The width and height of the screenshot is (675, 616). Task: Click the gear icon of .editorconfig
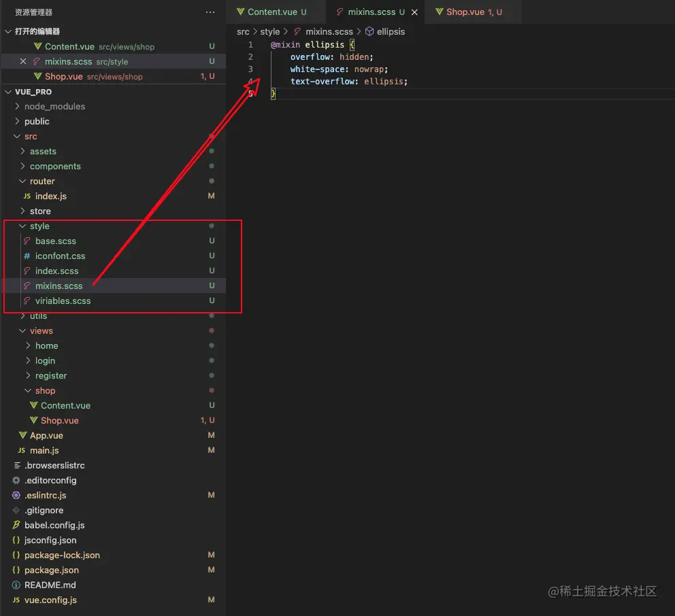tap(16, 480)
